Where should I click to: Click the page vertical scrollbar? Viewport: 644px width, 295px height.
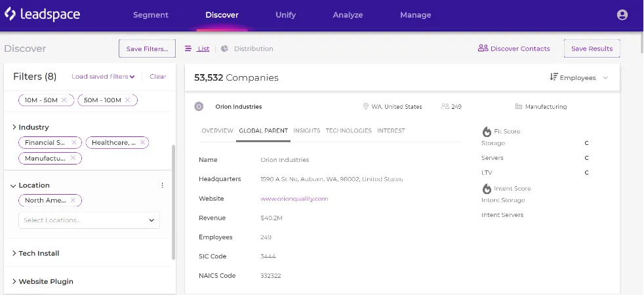[641, 42]
